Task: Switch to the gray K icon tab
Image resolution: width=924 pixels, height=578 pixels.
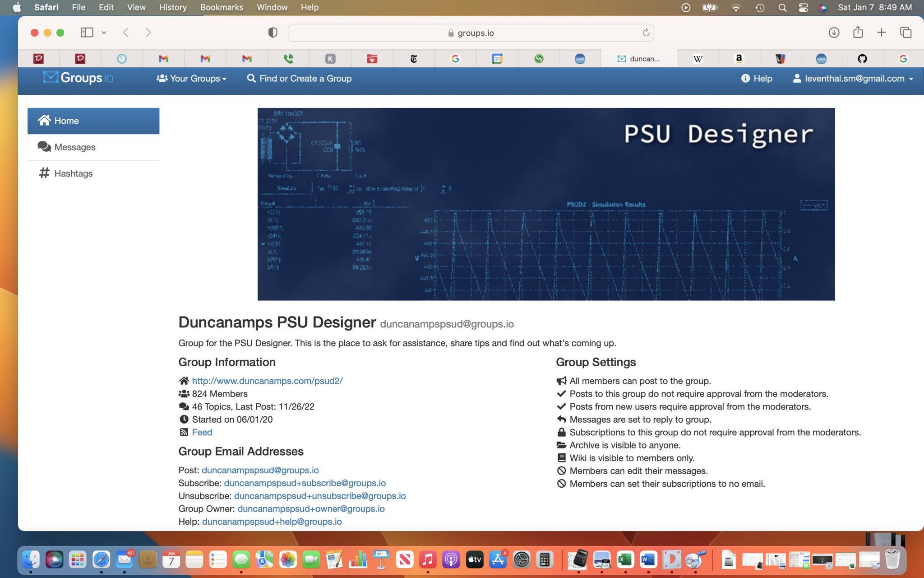Action: (x=330, y=59)
